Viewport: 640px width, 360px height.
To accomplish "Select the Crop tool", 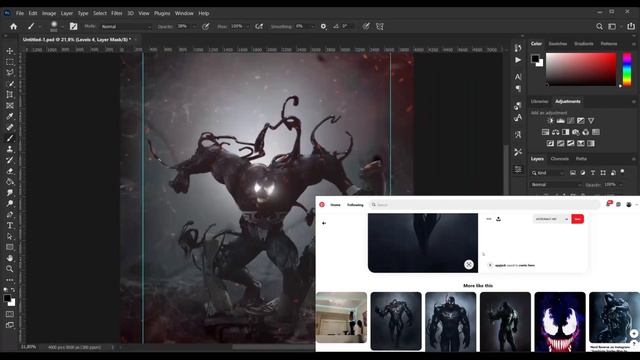I will pyautogui.click(x=10, y=95).
